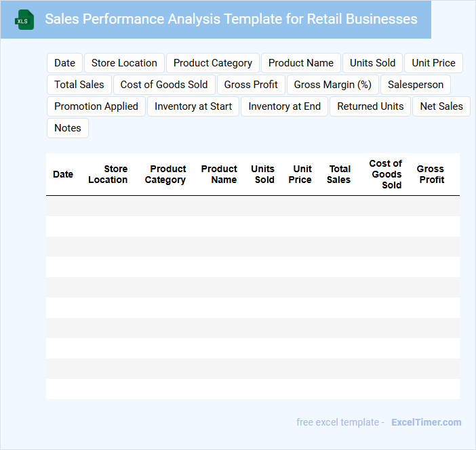Select the Inventory at Start tag
Viewport: 476px width, 450px height.
tap(193, 106)
